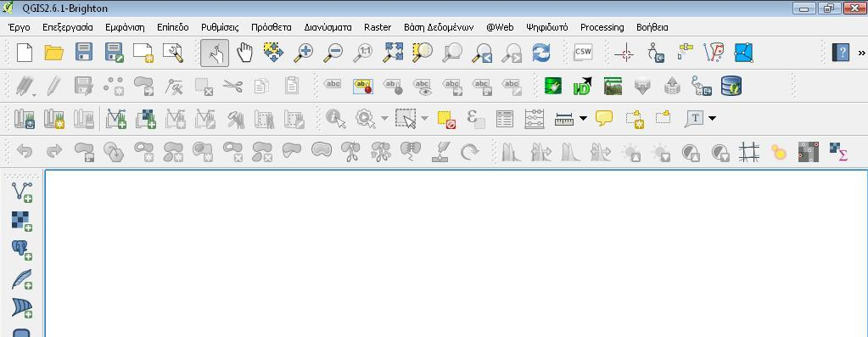
Task: Open grid hash plugin icon
Action: (748, 152)
